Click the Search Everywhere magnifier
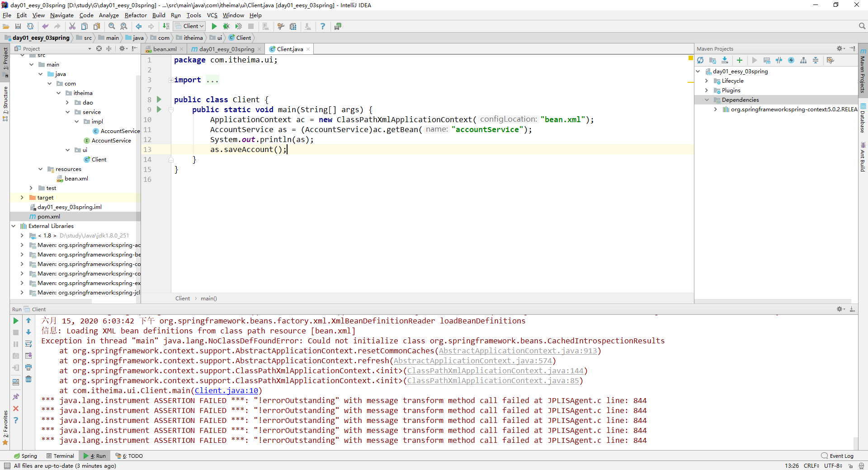 (862, 26)
